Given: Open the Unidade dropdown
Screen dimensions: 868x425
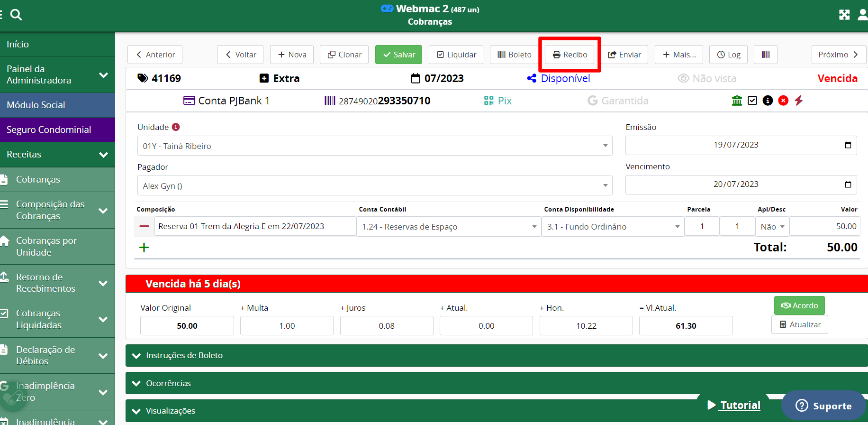Looking at the screenshot, I should [x=374, y=146].
